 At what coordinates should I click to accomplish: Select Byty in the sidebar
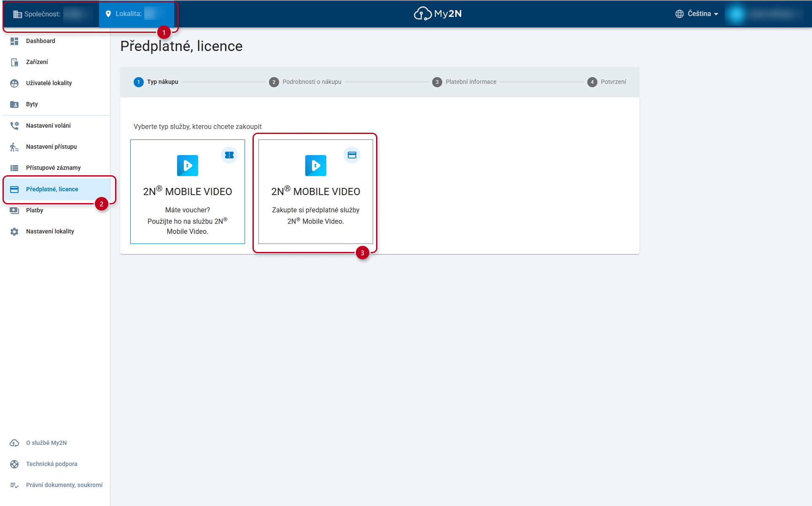pos(56,104)
